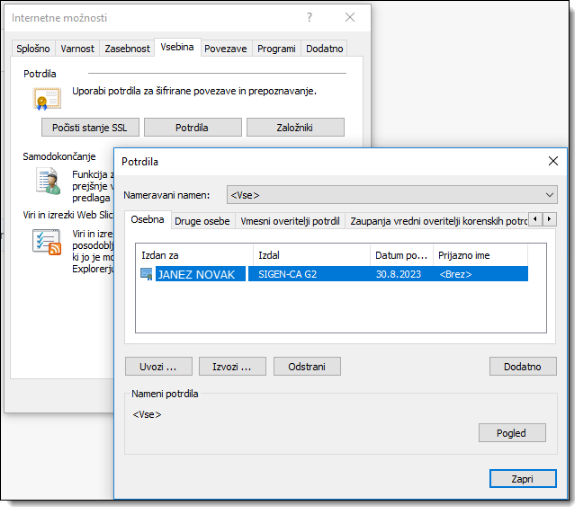
Task: Click the Samodokončanje person document icon
Action: point(48,181)
